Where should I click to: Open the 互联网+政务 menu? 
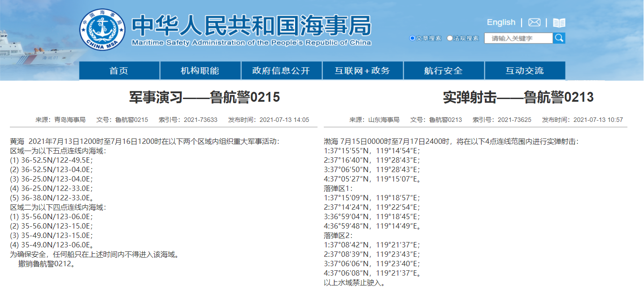coord(362,71)
